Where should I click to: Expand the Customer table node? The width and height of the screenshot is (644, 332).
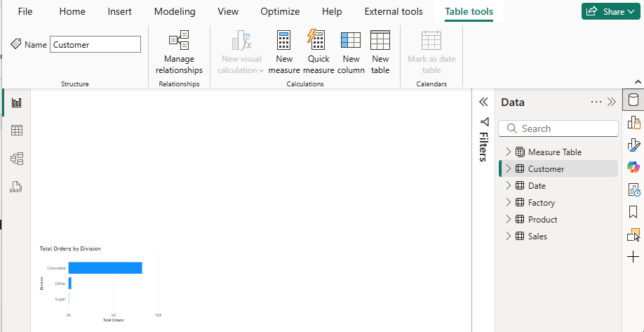tap(509, 169)
